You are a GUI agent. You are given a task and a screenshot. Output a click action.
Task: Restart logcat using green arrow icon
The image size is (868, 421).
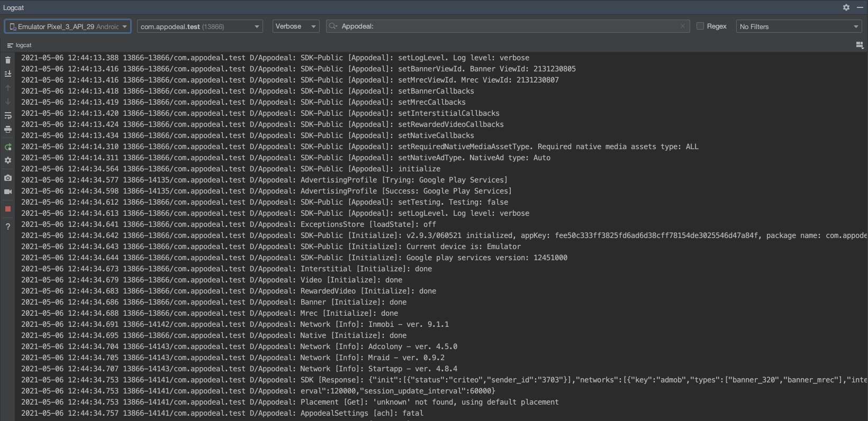[x=8, y=147]
